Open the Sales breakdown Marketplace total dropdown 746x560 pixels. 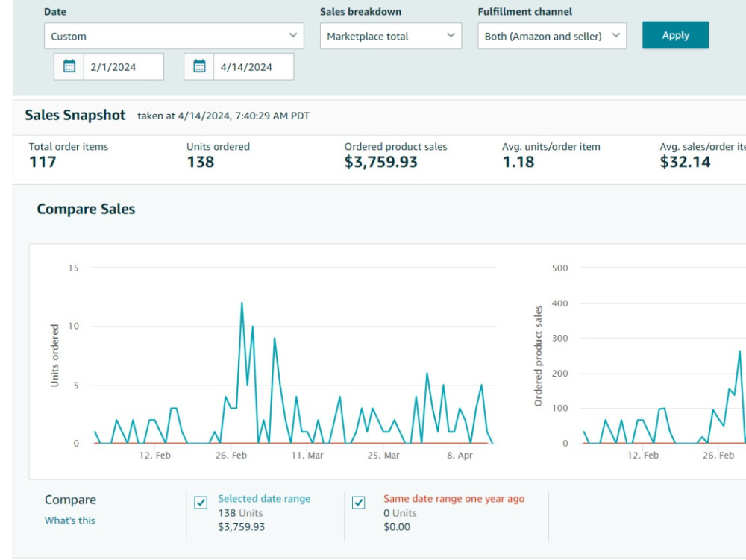pos(391,36)
